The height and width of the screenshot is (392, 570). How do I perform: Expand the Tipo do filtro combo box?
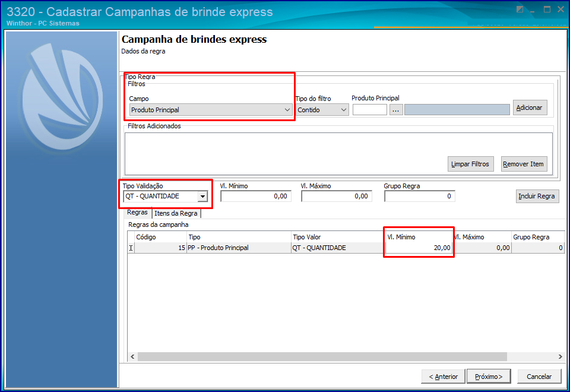point(322,110)
